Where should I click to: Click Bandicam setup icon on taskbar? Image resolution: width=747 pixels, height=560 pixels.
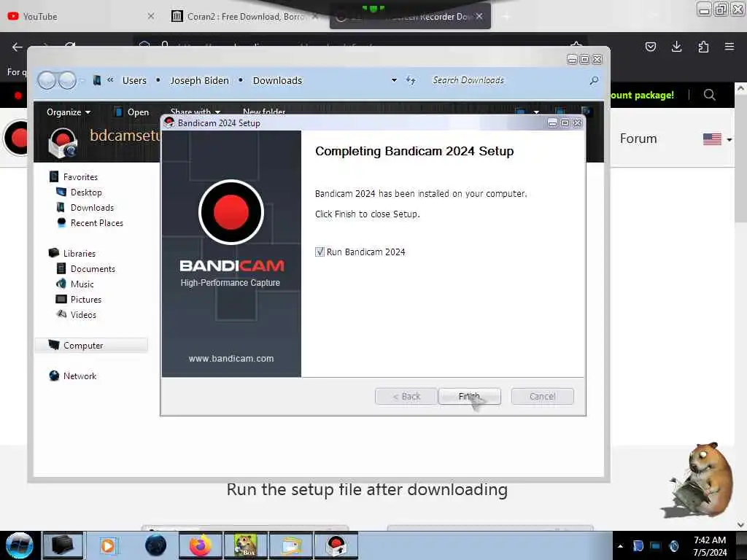pyautogui.click(x=336, y=545)
